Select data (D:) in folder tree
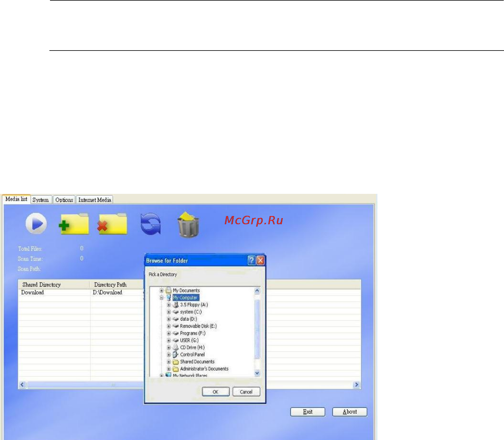Screen dimensions: 504x440 click(188, 319)
